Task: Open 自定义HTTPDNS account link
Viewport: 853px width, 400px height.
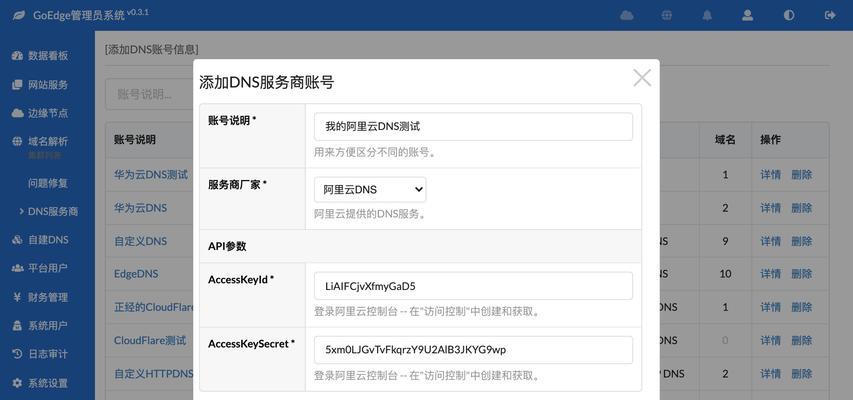Action: 154,374
